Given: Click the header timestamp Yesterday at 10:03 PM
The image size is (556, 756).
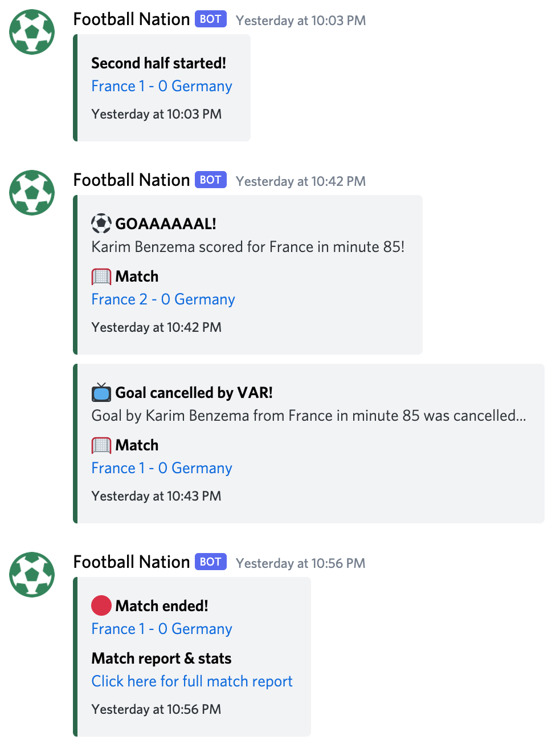Looking at the screenshot, I should point(301,21).
